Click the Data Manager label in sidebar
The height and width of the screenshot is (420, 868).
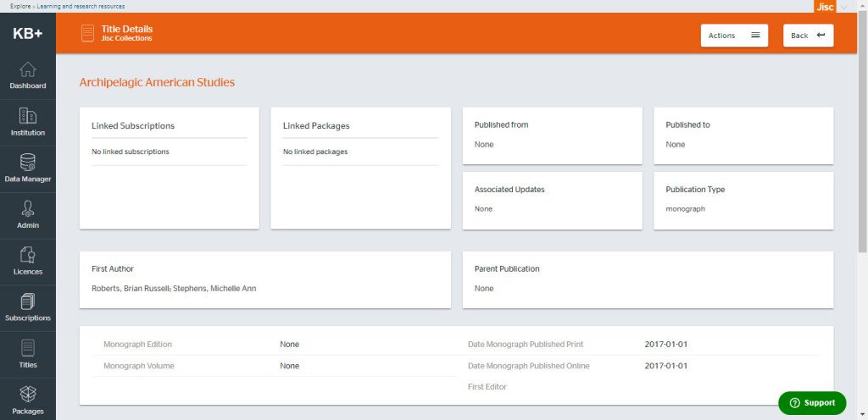click(x=28, y=179)
